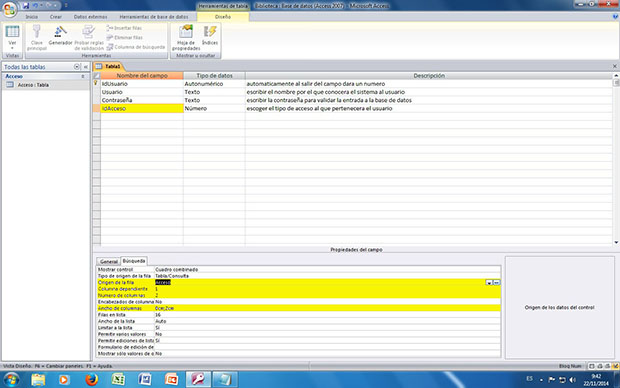Toggle Clave principal key icon

tap(37, 38)
